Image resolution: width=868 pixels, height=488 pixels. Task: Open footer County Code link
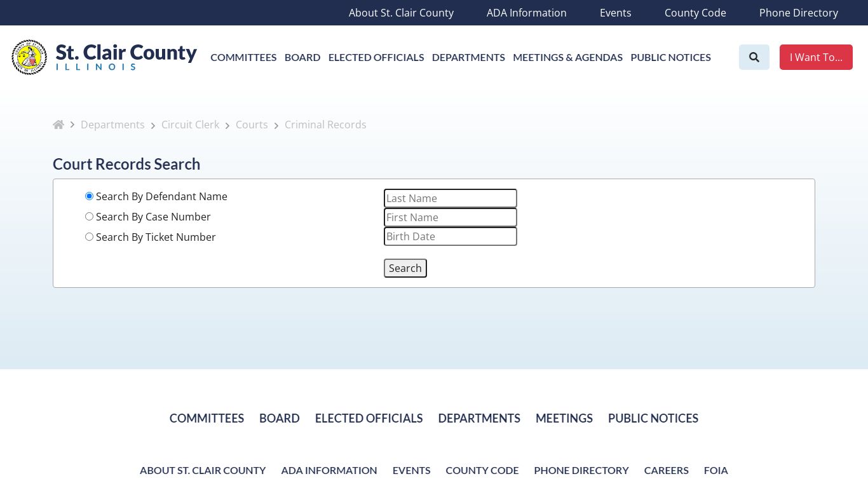(x=482, y=470)
